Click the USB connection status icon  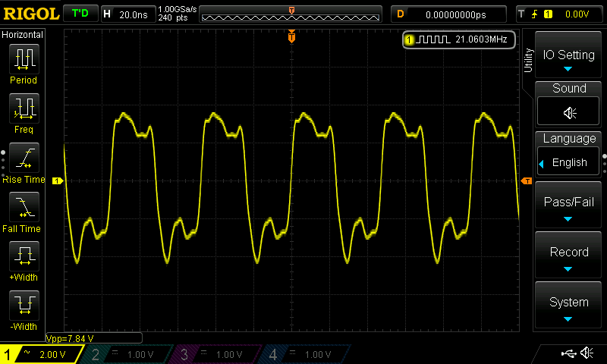tap(568, 353)
